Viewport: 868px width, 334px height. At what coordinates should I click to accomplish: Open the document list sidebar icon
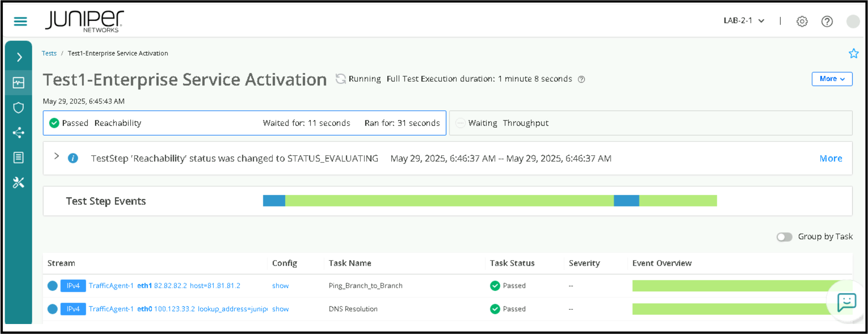19,157
